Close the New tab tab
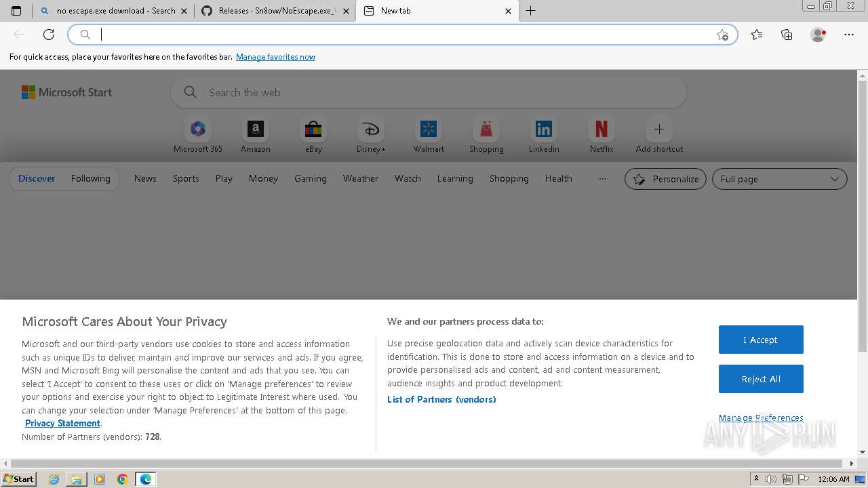Screen dimensions: 868x488 (x=509, y=11)
